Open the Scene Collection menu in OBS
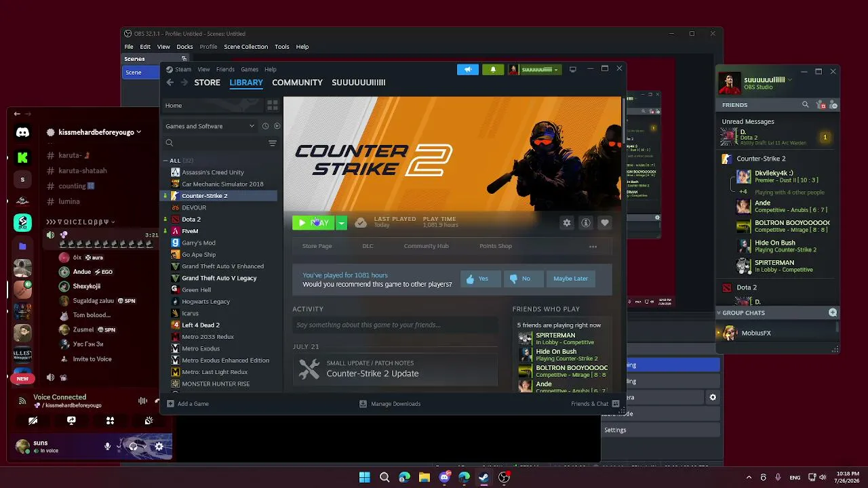 (x=245, y=47)
